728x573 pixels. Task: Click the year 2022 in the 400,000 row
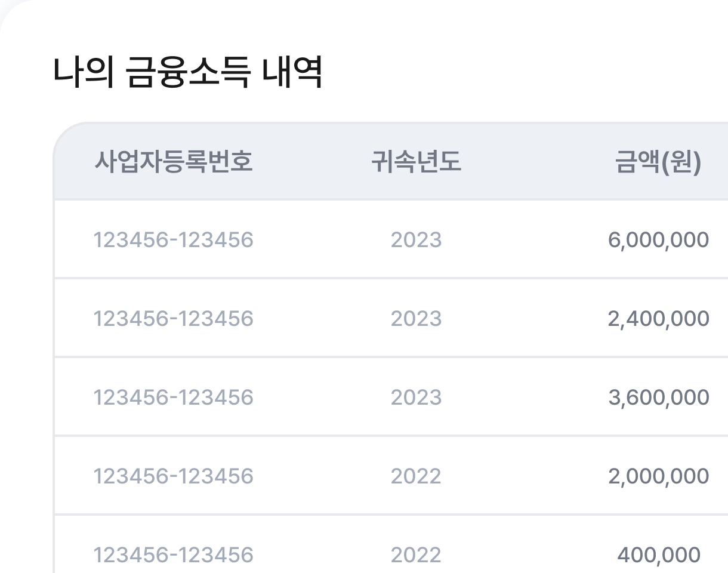click(417, 555)
